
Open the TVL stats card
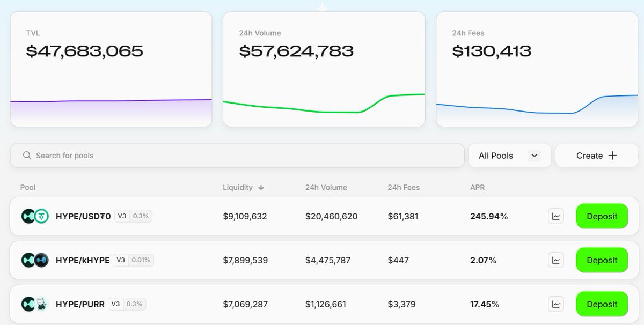click(x=111, y=69)
